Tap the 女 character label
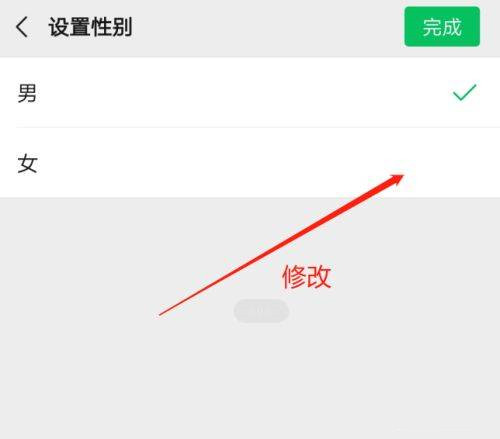 (27, 163)
